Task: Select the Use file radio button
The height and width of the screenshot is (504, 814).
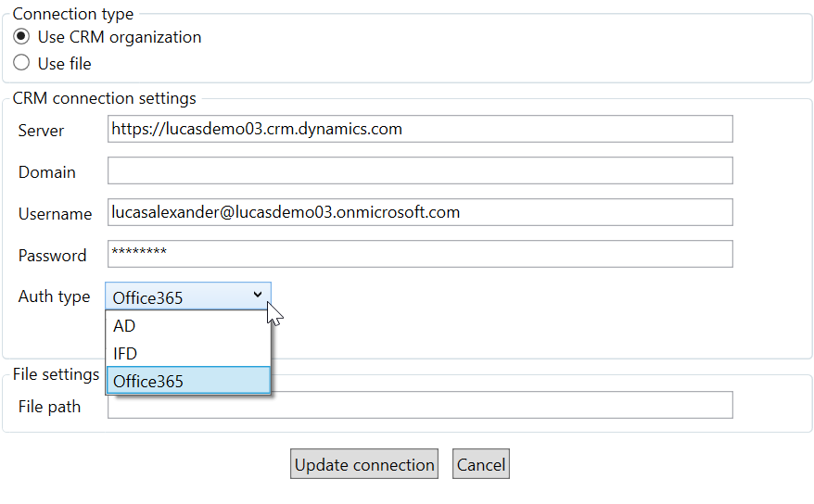Action: (21, 63)
